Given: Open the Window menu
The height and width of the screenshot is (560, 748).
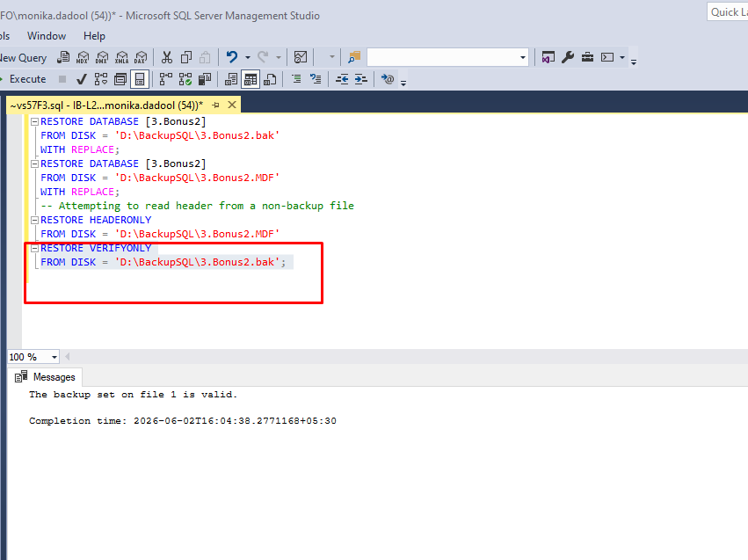Looking at the screenshot, I should [x=47, y=36].
